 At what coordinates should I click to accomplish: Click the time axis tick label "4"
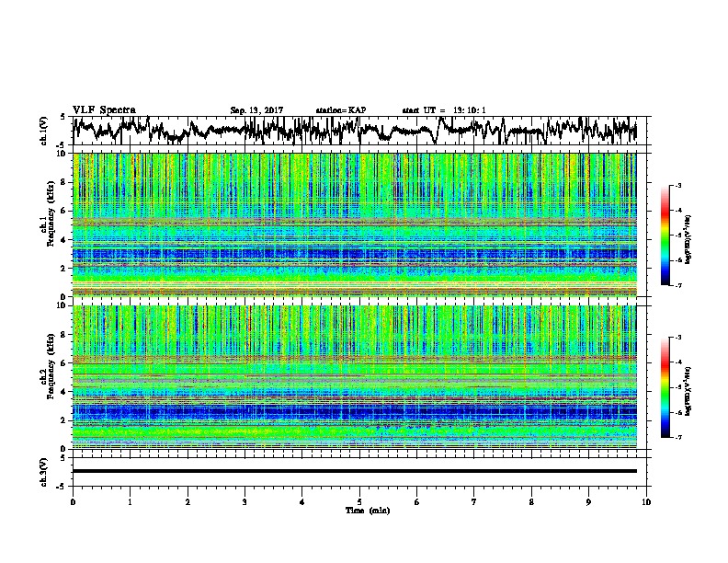click(x=302, y=502)
